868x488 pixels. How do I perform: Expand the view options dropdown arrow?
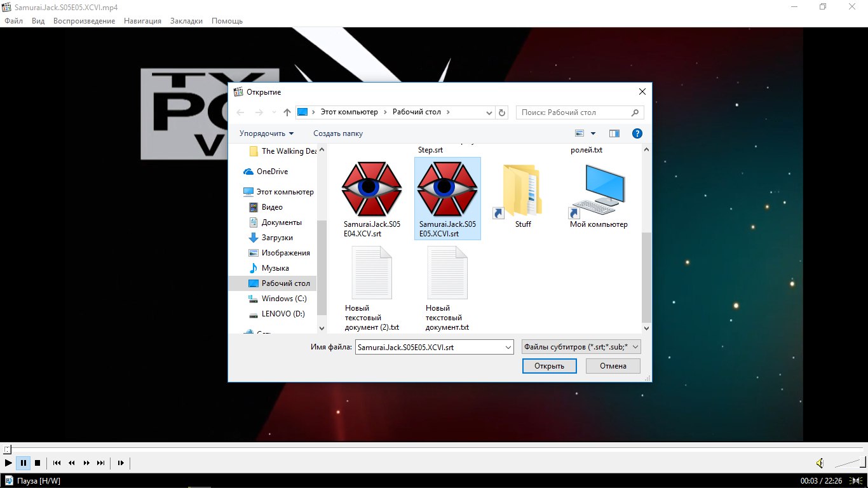(x=593, y=133)
